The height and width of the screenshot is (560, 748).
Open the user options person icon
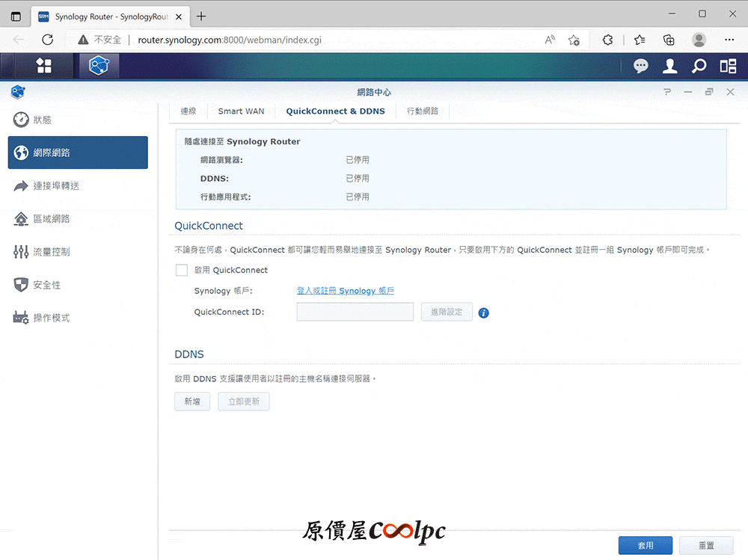[669, 66]
